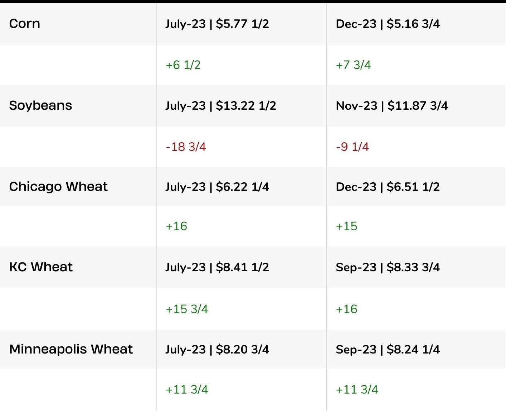Click the KC Wheat row label
This screenshot has width=506, height=420.
pos(41,267)
